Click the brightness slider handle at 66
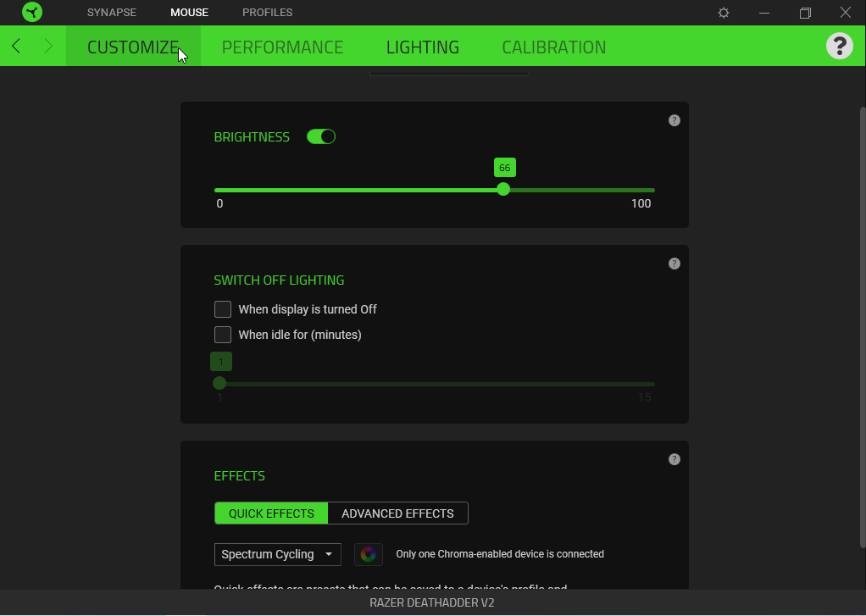 (503, 190)
